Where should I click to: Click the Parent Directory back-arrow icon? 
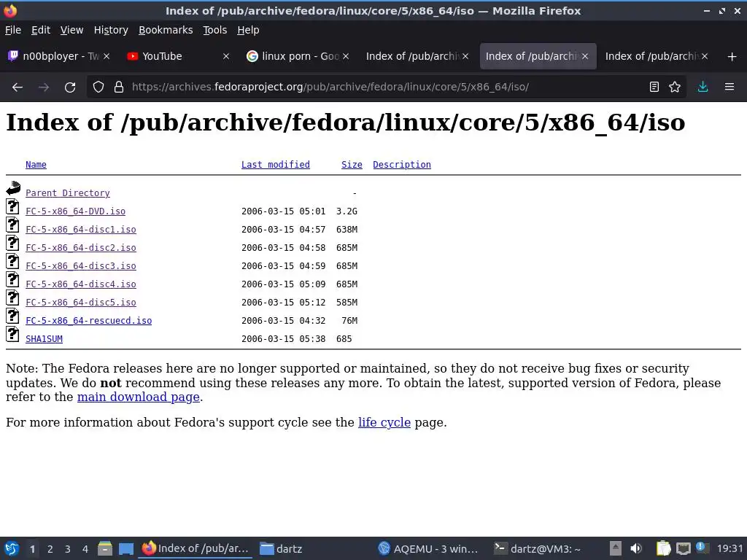tap(13, 188)
